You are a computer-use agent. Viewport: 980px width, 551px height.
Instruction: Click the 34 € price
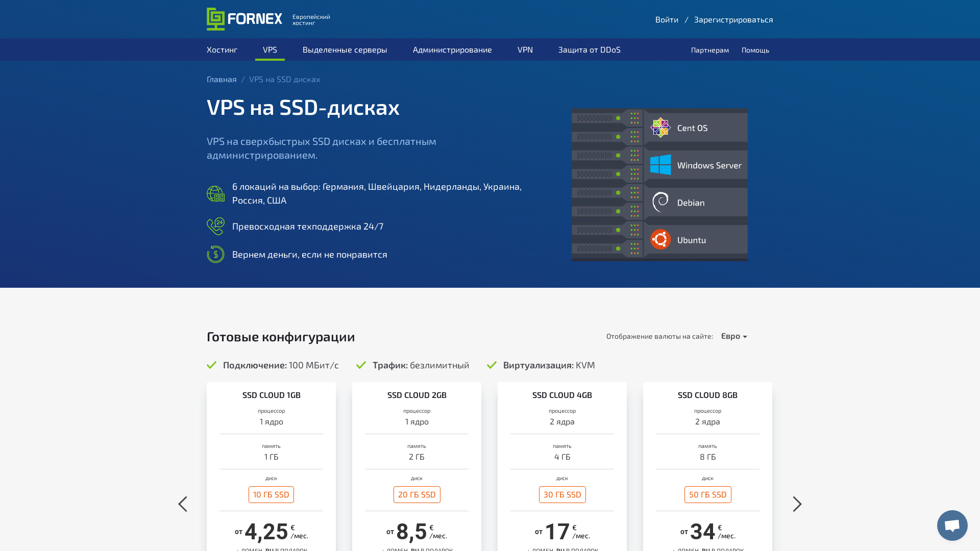tap(707, 532)
